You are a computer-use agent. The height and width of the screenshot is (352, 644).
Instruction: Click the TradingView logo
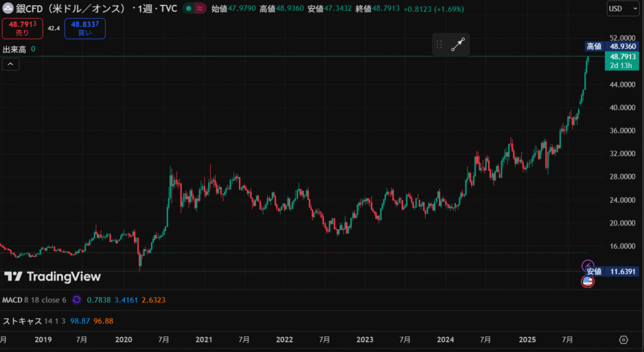[53, 276]
